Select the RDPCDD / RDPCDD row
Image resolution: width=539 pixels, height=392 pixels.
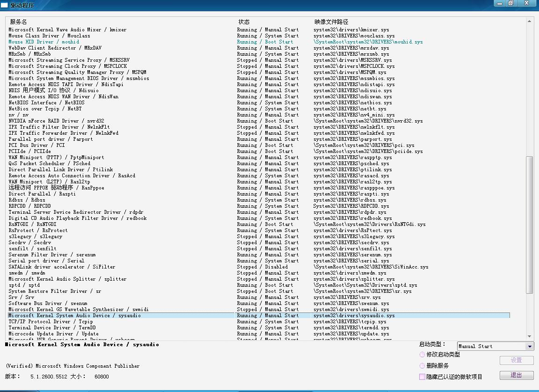[259, 206]
